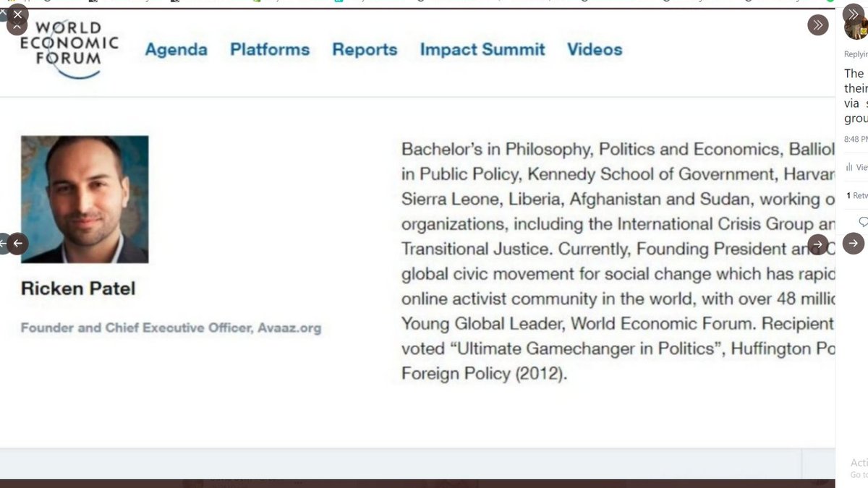Click "Founder and Chief Executive Officer, Avaaz.org" subtitle
Screen dimensions: 868x488
click(171, 328)
